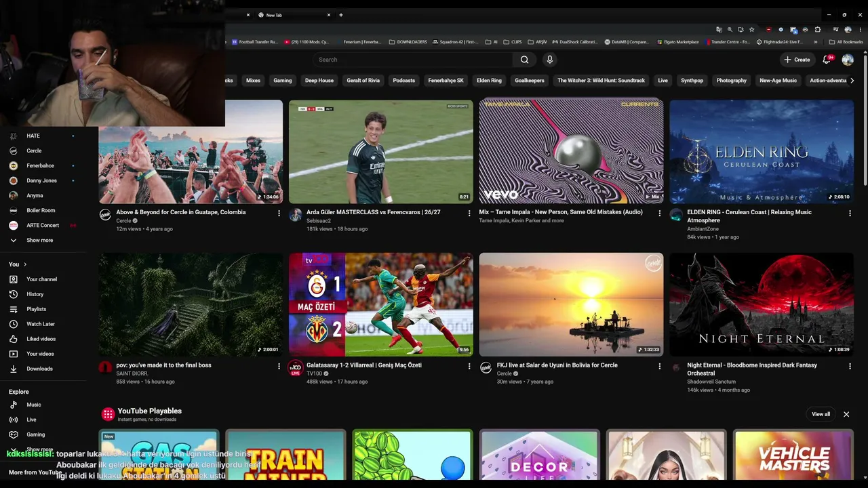Open options menu for Above & Beyond video
The height and width of the screenshot is (488, 868).
pos(279,213)
